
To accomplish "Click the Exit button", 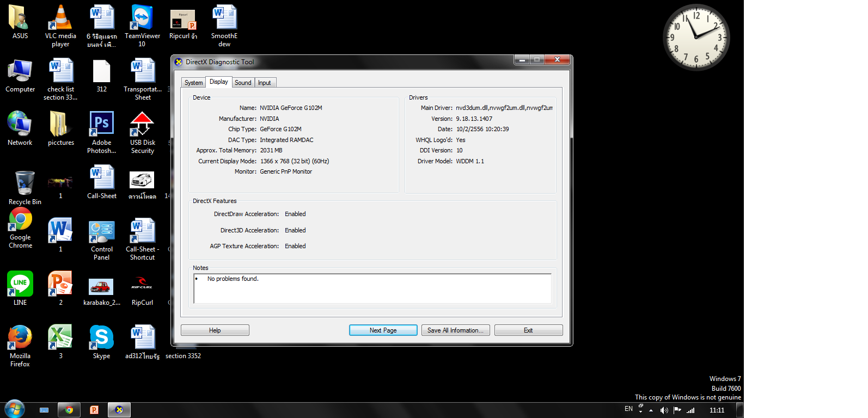I will (529, 330).
